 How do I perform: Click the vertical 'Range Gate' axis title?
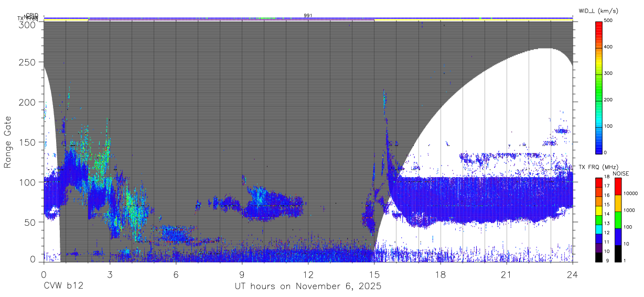coord(8,142)
